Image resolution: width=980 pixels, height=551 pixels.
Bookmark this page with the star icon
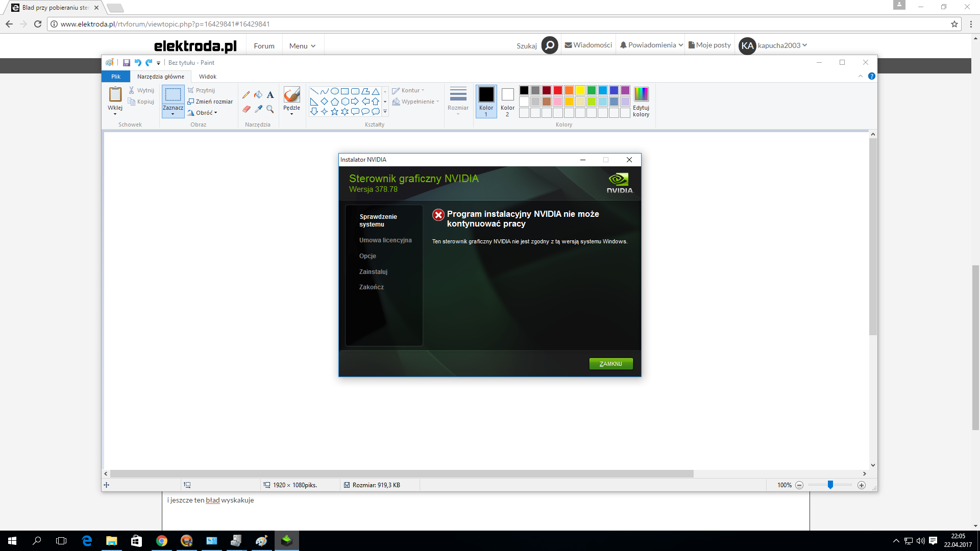(x=954, y=24)
